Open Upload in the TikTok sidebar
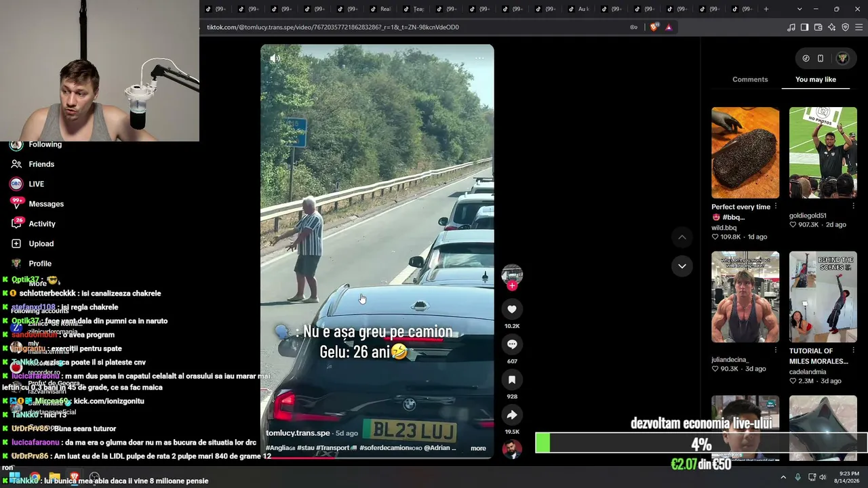Viewport: 868px width, 488px height. click(41, 243)
